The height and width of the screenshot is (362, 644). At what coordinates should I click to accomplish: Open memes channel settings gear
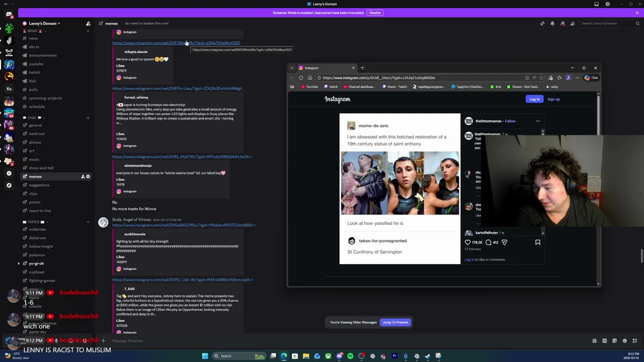pos(88,176)
